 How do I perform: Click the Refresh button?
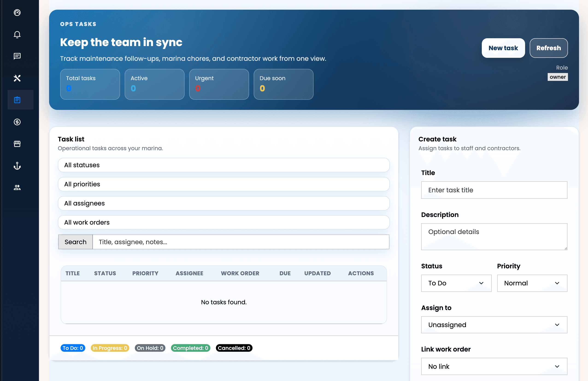point(548,48)
